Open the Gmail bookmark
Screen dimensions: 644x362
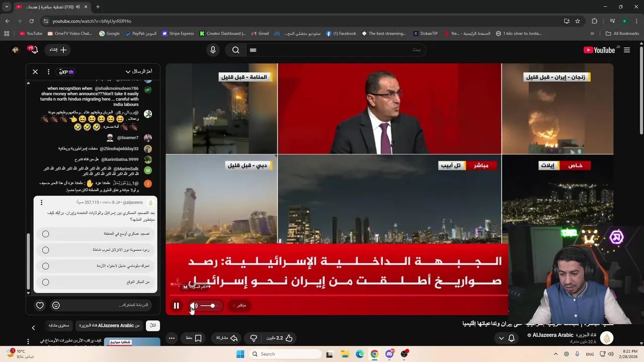click(x=260, y=34)
